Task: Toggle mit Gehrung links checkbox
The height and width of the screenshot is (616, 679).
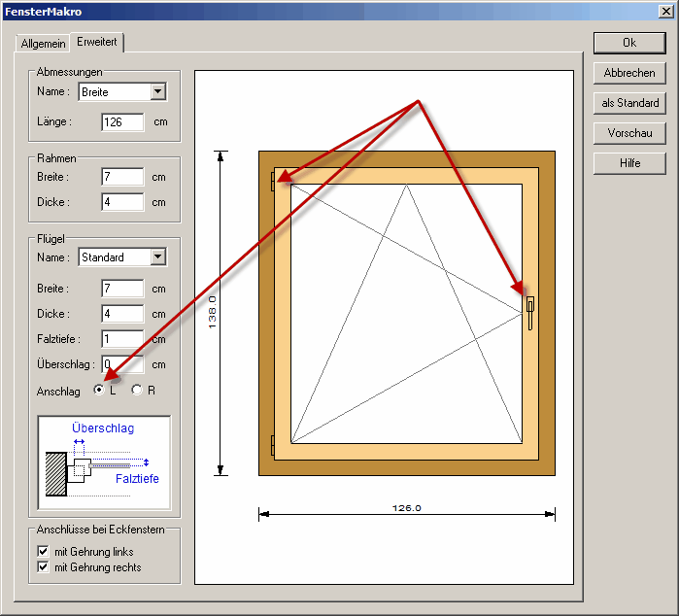Action: click(x=43, y=551)
